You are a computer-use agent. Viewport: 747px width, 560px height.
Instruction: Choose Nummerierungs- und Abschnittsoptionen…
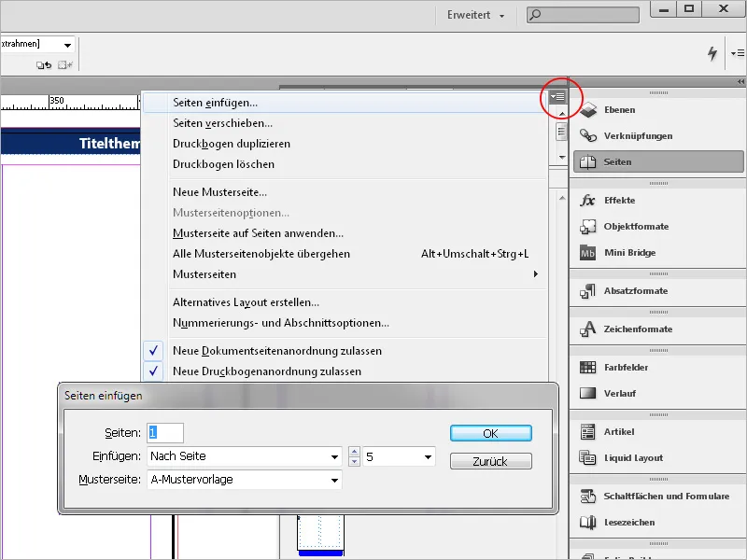[x=345, y=323]
